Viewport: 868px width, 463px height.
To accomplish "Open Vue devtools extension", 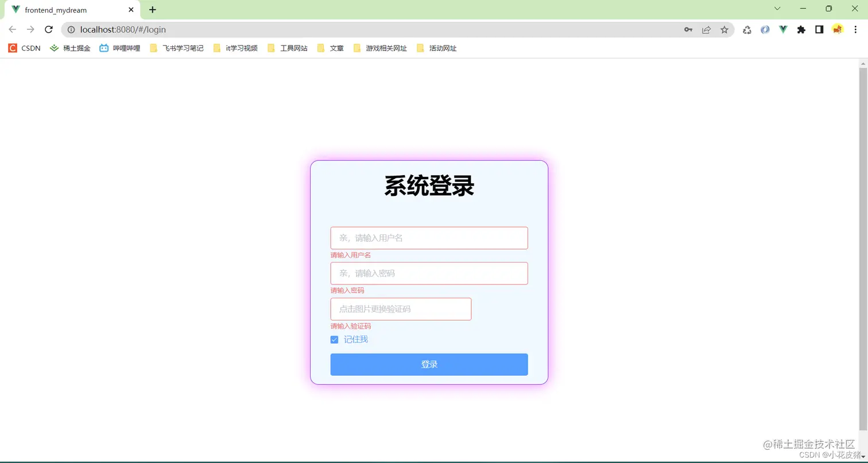I will tap(783, 30).
